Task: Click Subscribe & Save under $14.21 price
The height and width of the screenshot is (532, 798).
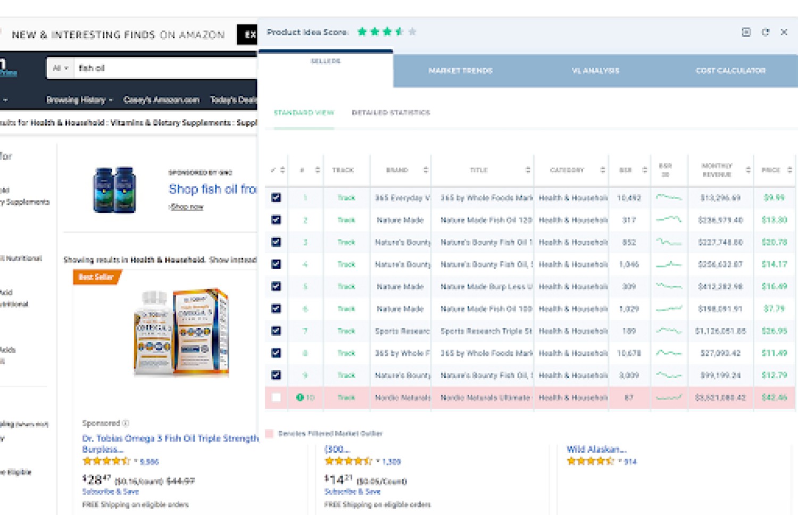Action: pyautogui.click(x=353, y=492)
